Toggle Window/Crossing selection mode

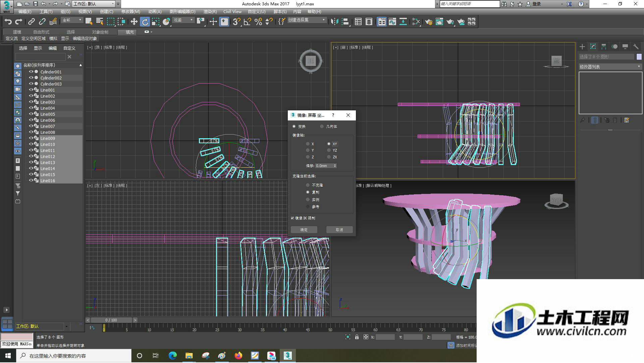[x=121, y=22]
